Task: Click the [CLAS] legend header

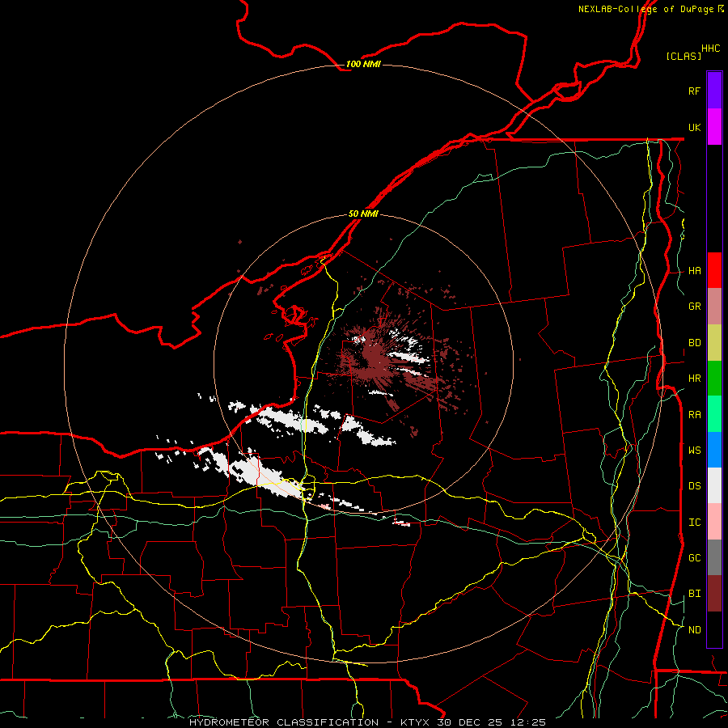Action: click(x=684, y=56)
